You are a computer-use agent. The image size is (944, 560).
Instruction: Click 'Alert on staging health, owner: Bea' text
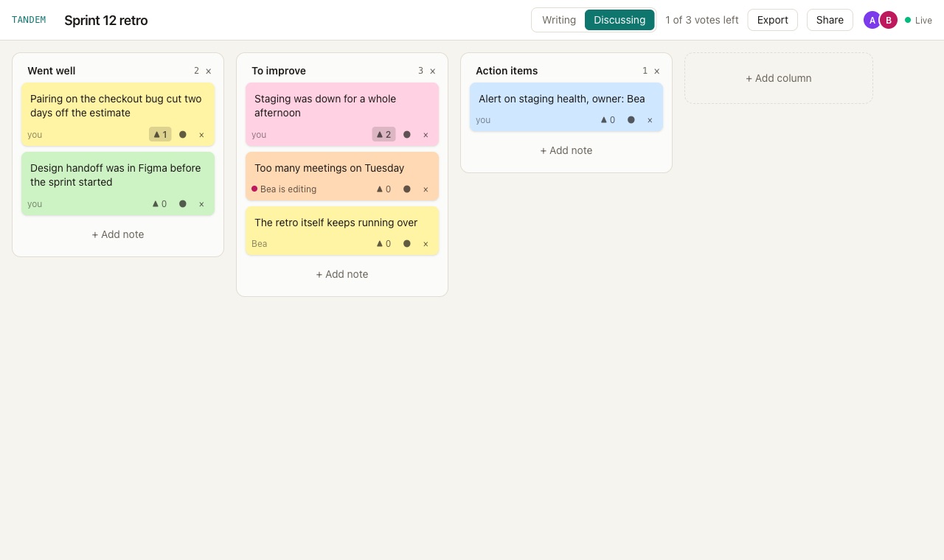(x=562, y=99)
